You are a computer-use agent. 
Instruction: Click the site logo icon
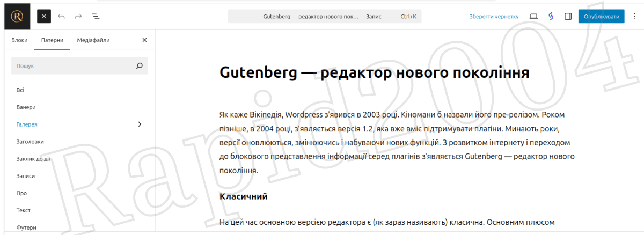tap(17, 17)
